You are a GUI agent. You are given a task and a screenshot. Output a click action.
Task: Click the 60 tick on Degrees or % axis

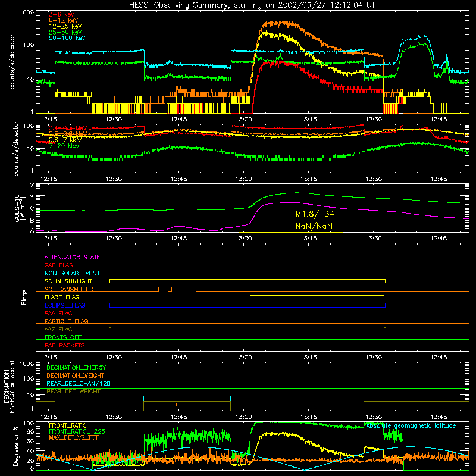click(x=30, y=441)
